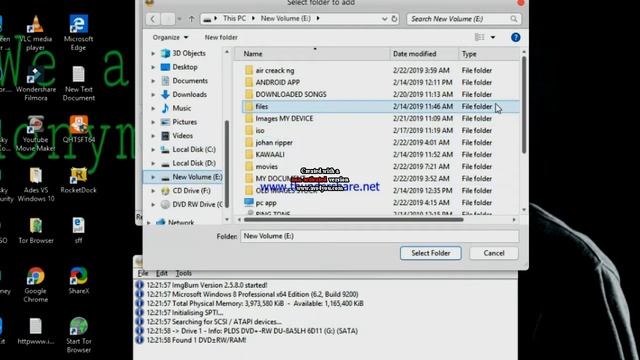Open address bar history dropdown

(x=384, y=19)
